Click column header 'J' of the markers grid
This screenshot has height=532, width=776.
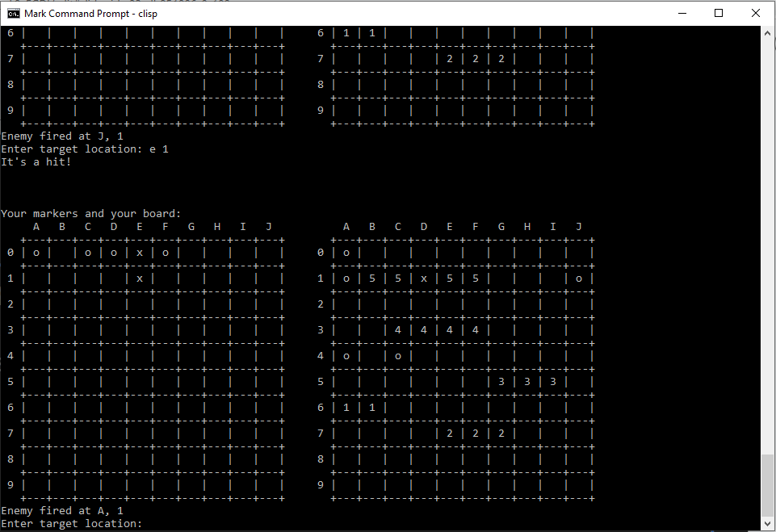(269, 227)
